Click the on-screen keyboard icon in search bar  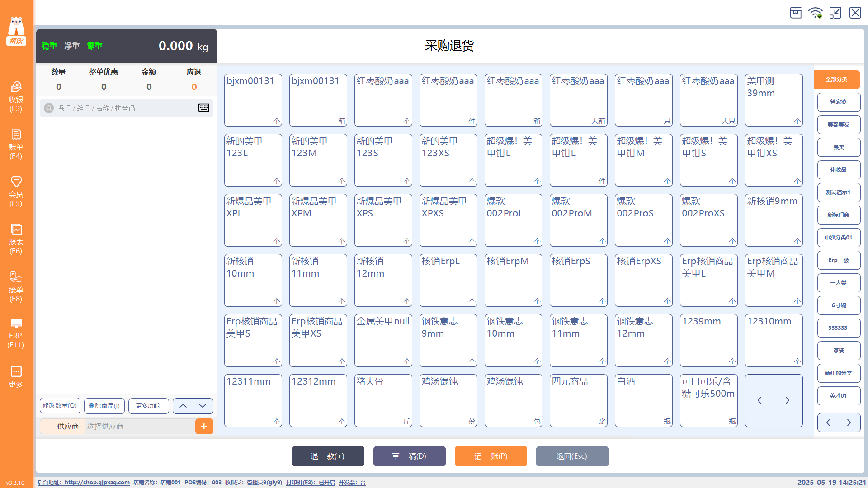(204, 108)
